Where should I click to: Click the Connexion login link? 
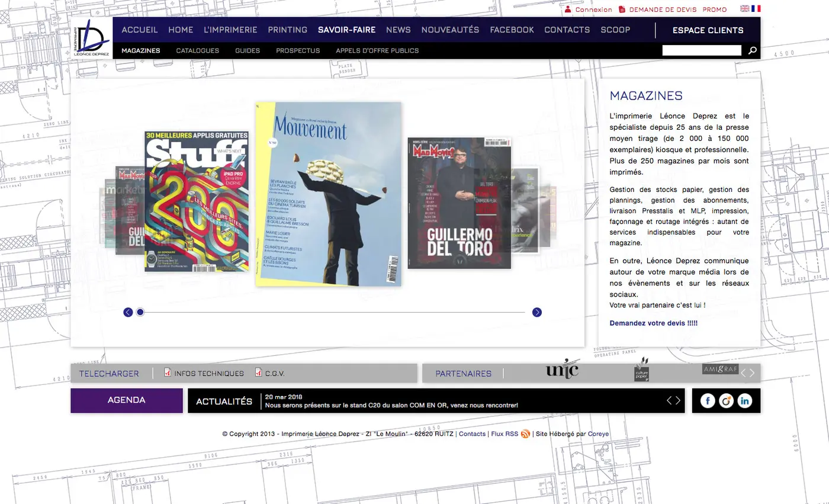pos(593,9)
